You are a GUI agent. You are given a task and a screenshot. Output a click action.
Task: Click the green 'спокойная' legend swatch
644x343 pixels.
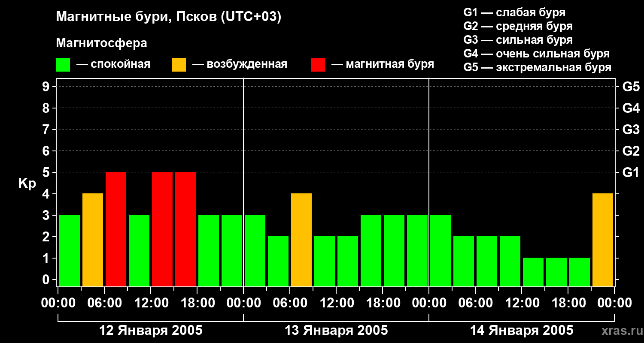tap(63, 65)
